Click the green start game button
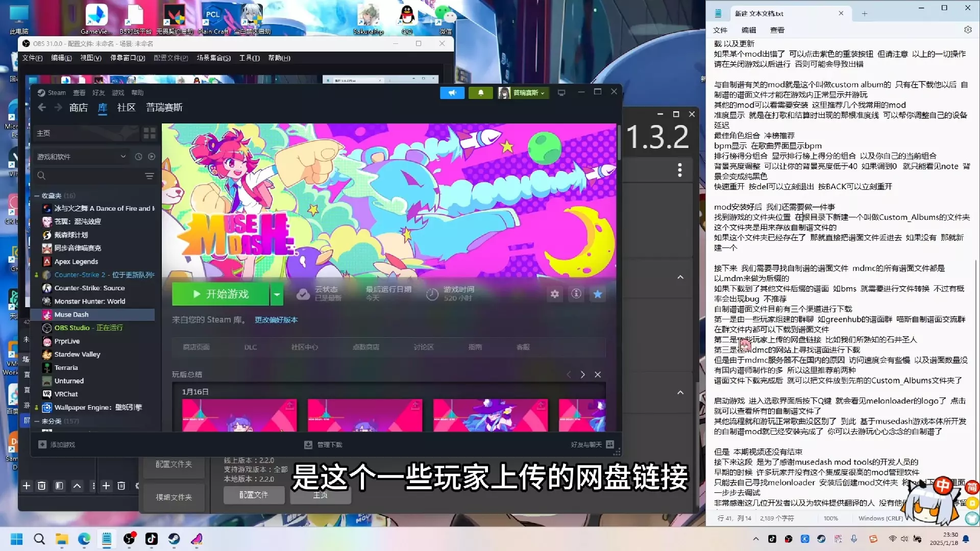The image size is (980, 551). pyautogui.click(x=220, y=294)
